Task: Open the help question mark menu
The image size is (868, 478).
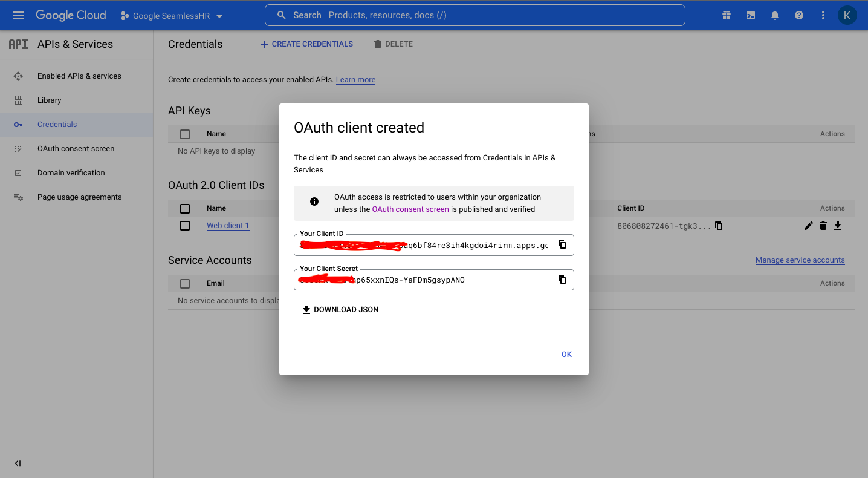Action: click(799, 16)
